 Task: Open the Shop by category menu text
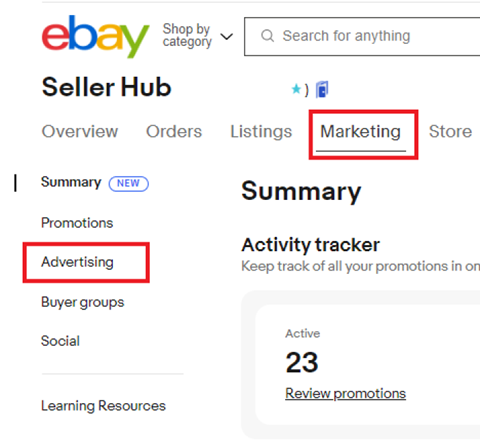pyautogui.click(x=187, y=35)
